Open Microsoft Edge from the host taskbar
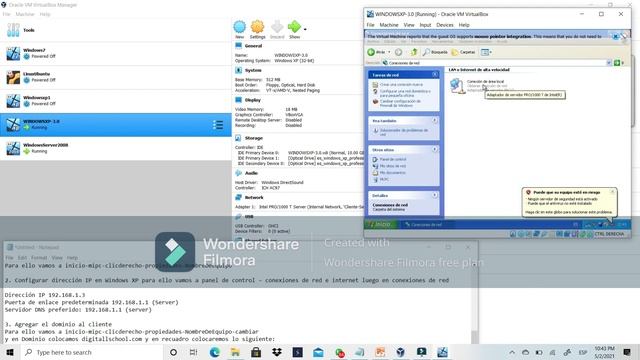This screenshot has height=360, width=640. tap(215, 352)
